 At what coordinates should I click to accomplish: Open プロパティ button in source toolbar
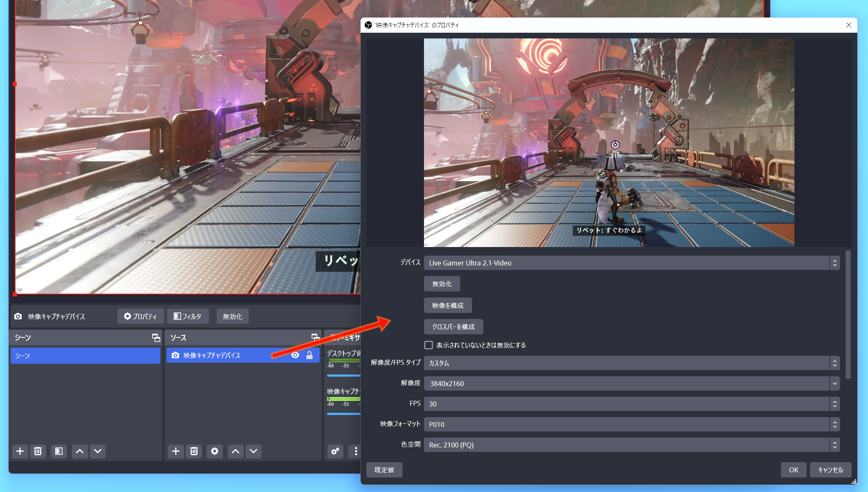coord(141,317)
